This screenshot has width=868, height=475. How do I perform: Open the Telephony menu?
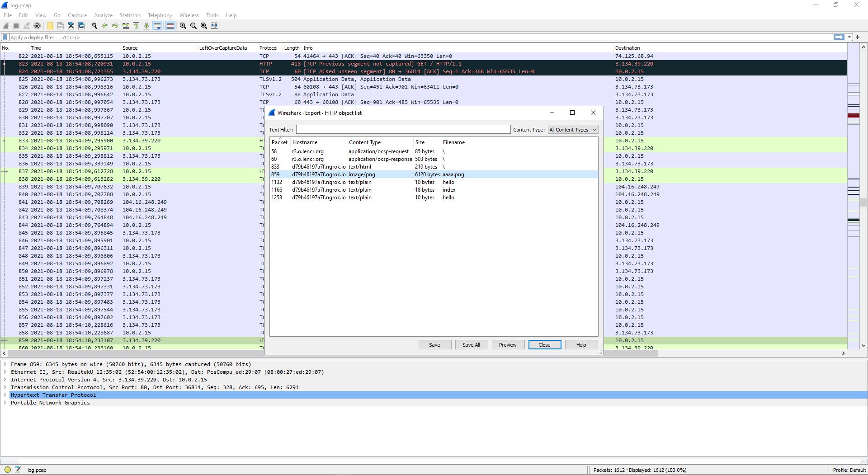click(x=160, y=15)
